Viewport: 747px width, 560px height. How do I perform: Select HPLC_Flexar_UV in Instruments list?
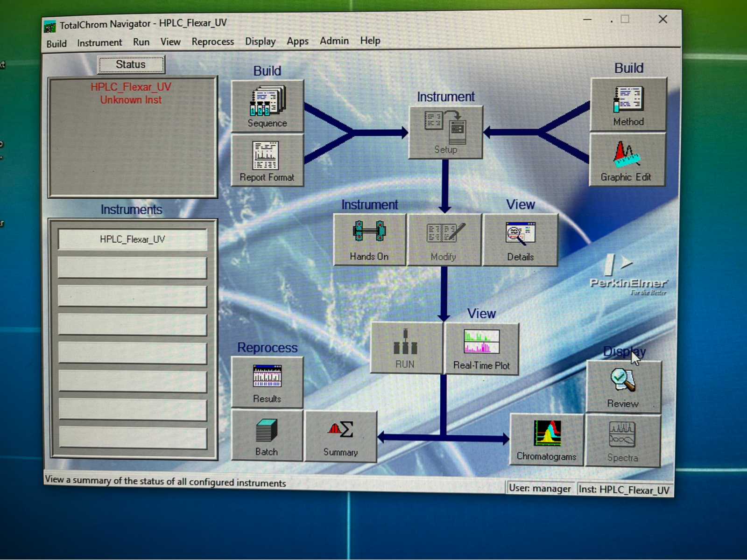132,239
